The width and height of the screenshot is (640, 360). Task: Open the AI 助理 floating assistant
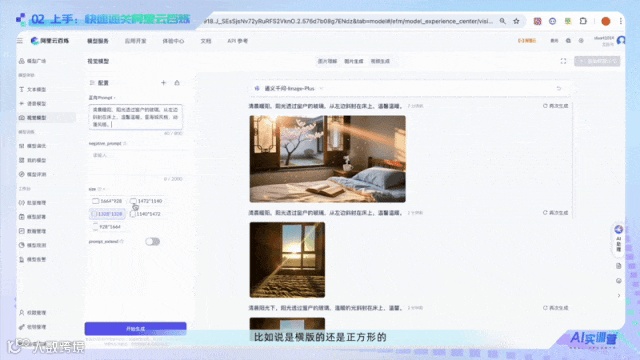[x=618, y=240]
